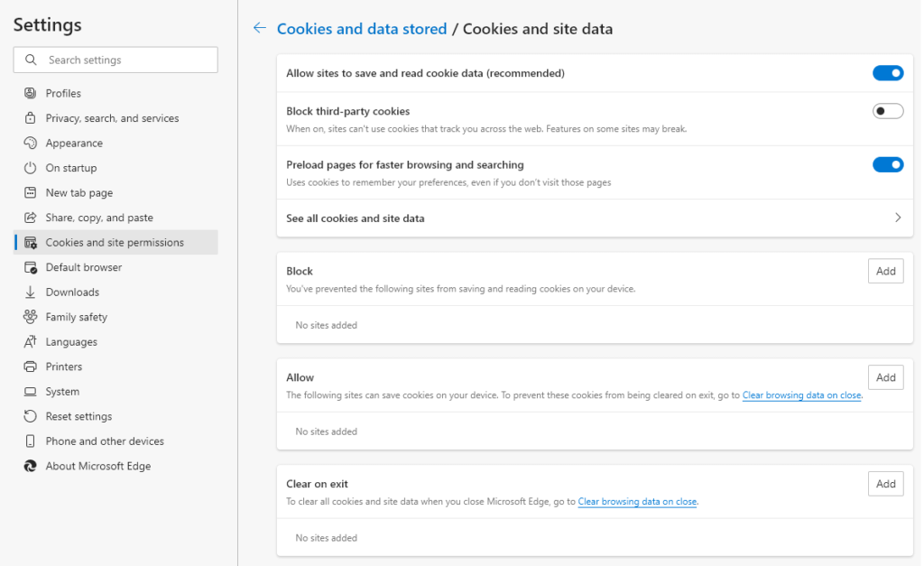Turn off Preload pages for faster browsing
Image resolution: width=924 pixels, height=566 pixels.
tap(887, 164)
